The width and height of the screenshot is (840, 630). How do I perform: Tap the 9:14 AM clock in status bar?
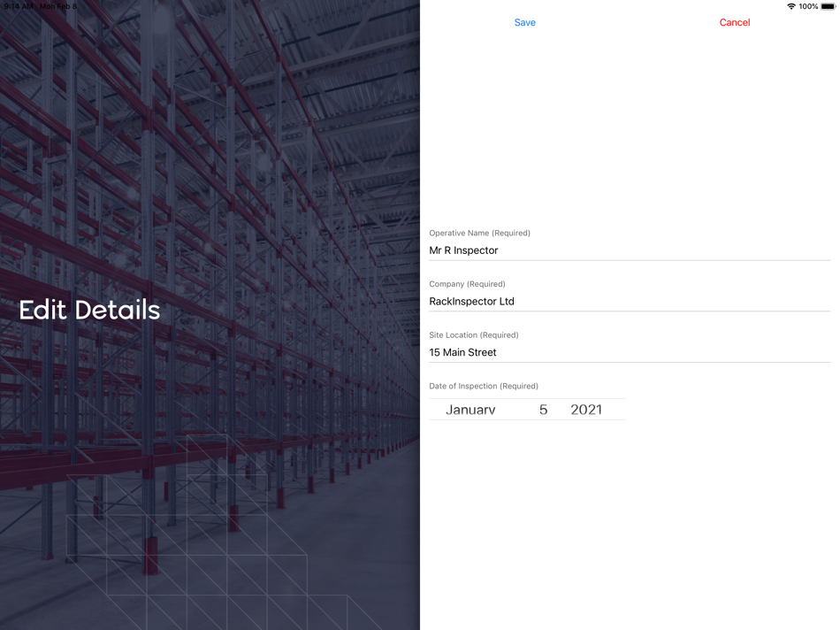pos(19,6)
